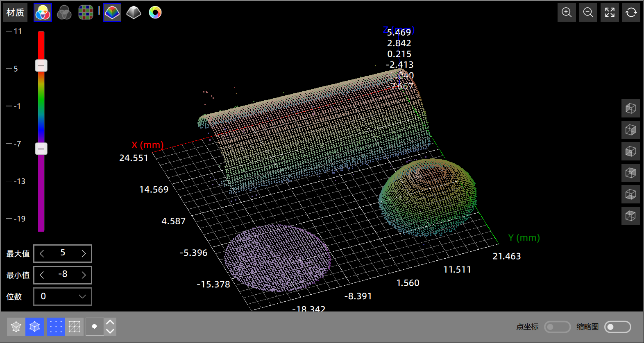Click the upper color scale slider handle
Viewport: 644px width, 343px height.
tap(41, 65)
